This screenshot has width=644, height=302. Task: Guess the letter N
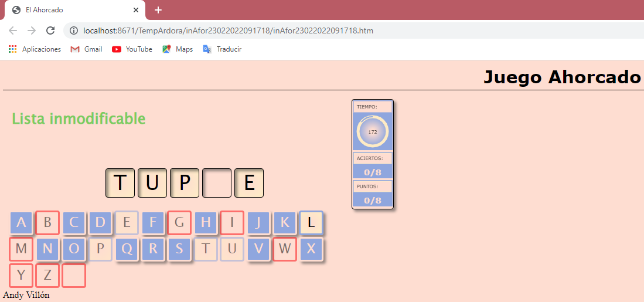click(47, 249)
